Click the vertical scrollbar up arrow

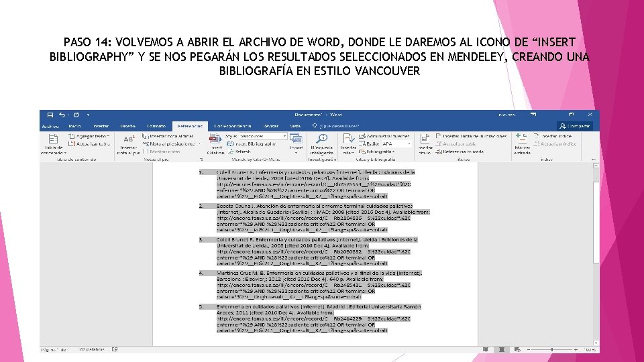(x=596, y=166)
